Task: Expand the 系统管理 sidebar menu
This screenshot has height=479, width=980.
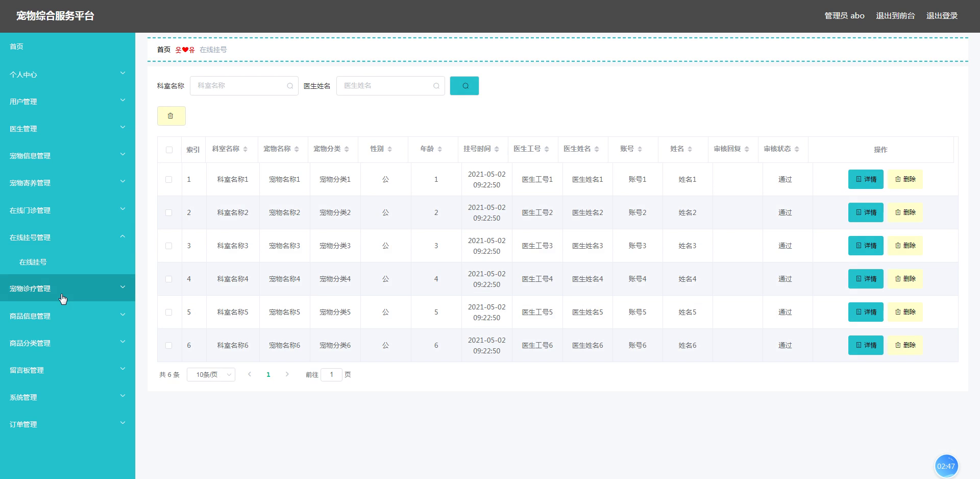Action: pyautogui.click(x=67, y=397)
